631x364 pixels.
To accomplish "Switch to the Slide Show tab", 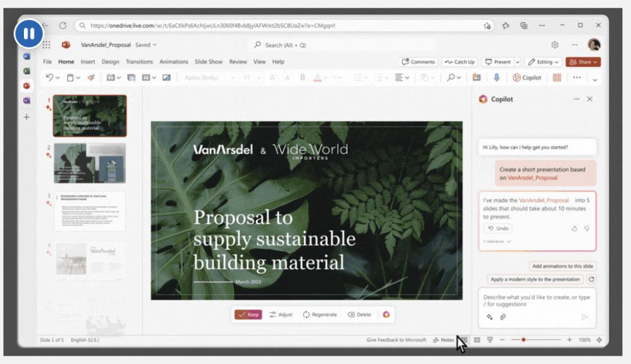I will tap(209, 62).
